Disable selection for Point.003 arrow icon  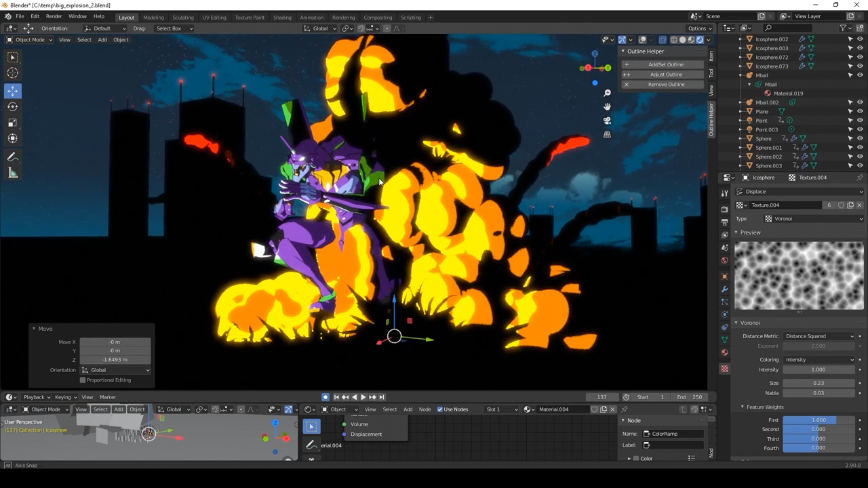(x=850, y=129)
